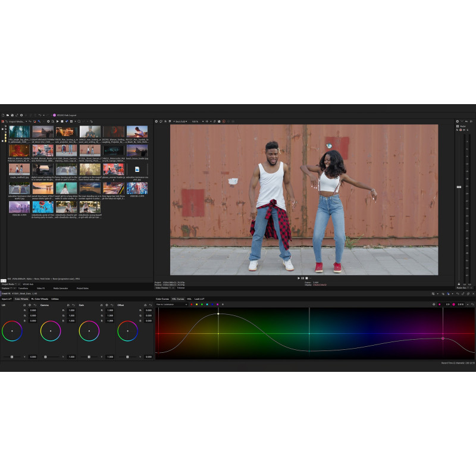Stop playback under the preview window

pyautogui.click(x=306, y=278)
